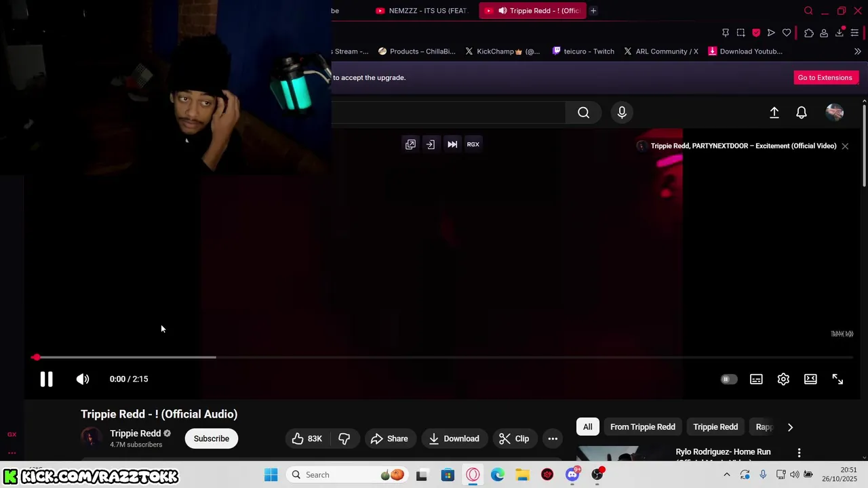The width and height of the screenshot is (868, 488).
Task: Pause the video with the pause button
Action: [x=46, y=379]
